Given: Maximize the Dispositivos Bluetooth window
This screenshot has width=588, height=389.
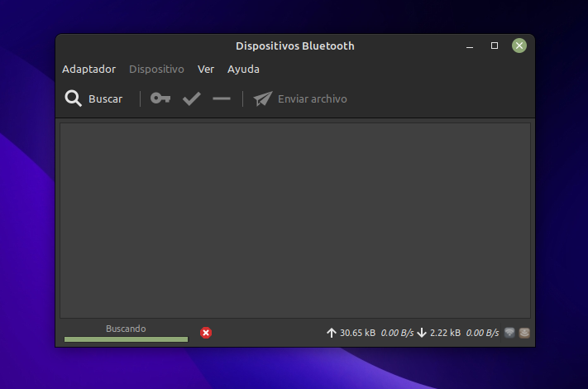Looking at the screenshot, I should (x=495, y=46).
